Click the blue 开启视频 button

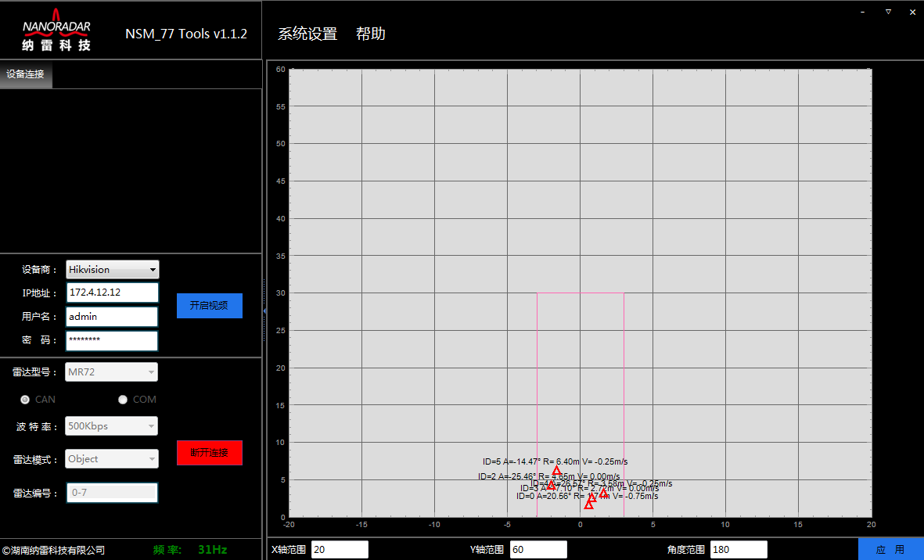point(210,306)
